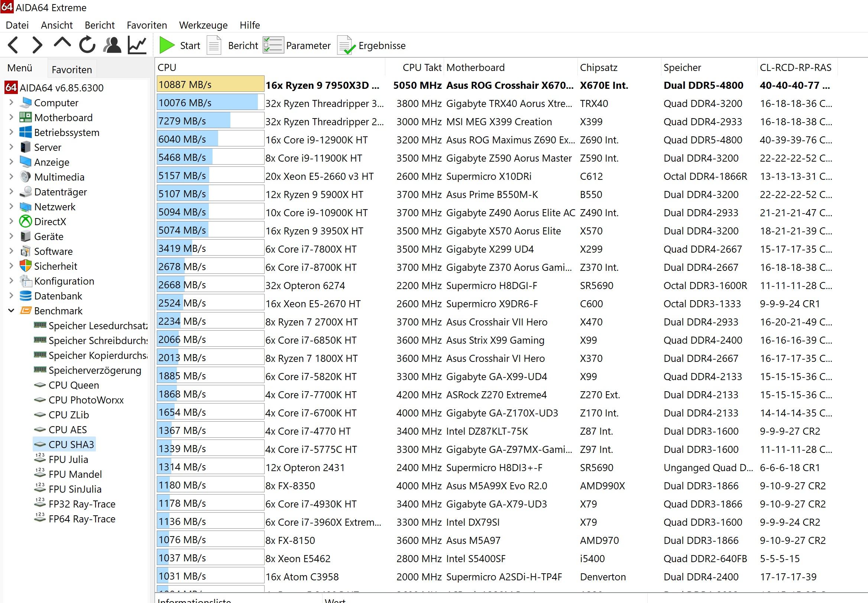Sort by the Chipsatz column header
Image resolution: width=868 pixels, height=603 pixels.
pyautogui.click(x=619, y=68)
